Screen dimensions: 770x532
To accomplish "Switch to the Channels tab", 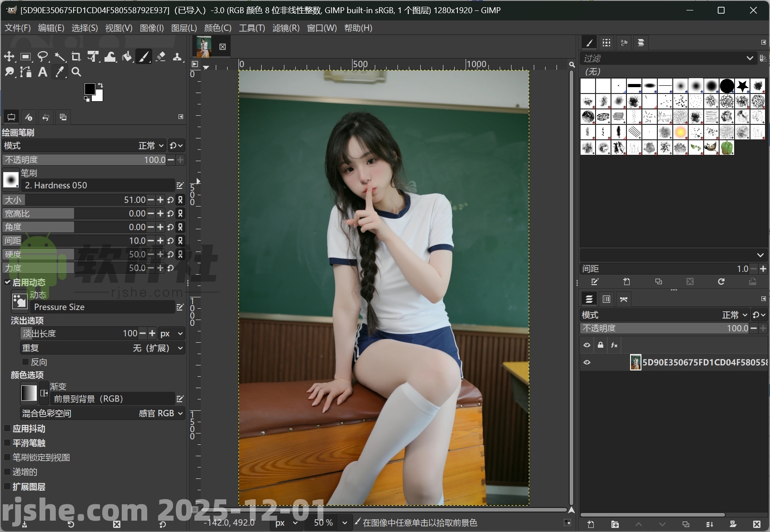I will [606, 299].
